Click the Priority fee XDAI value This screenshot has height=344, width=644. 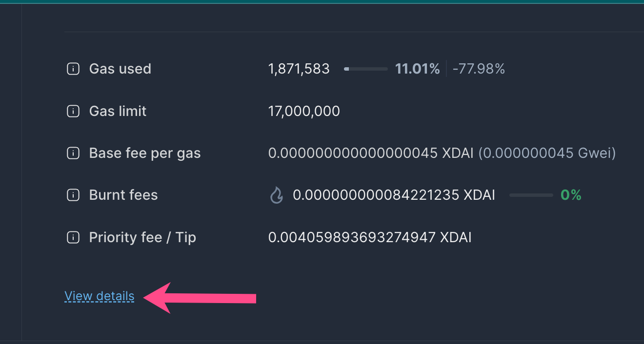pos(370,237)
